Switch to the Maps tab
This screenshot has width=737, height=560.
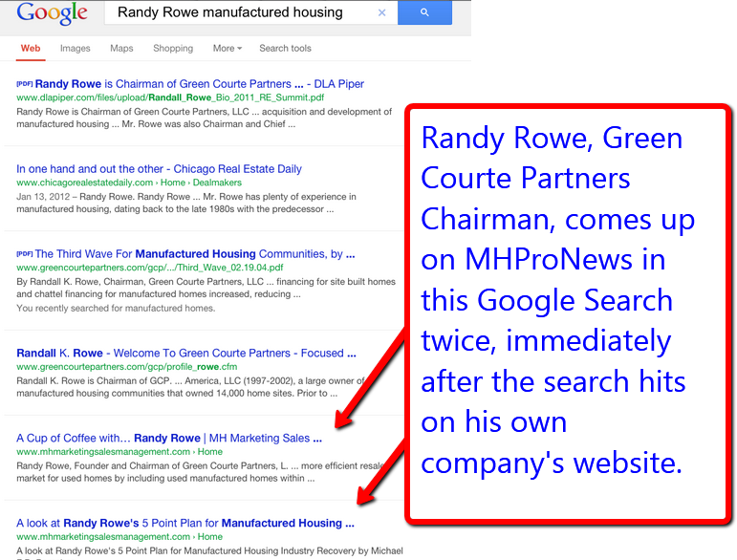coord(121,48)
